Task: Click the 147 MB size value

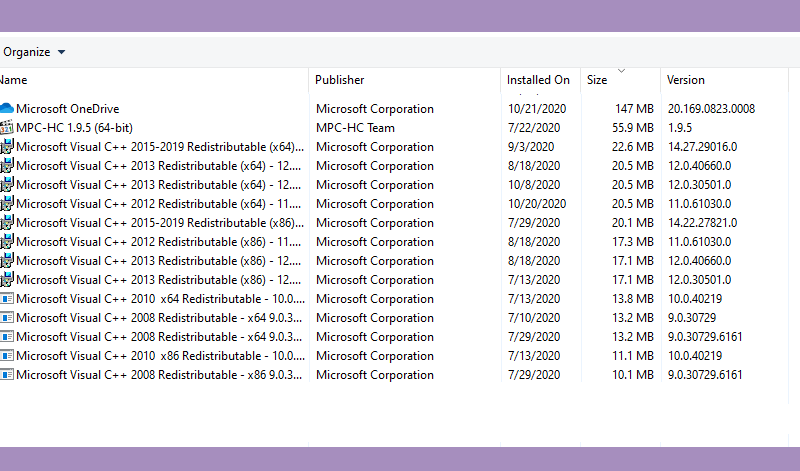Action: coord(634,109)
